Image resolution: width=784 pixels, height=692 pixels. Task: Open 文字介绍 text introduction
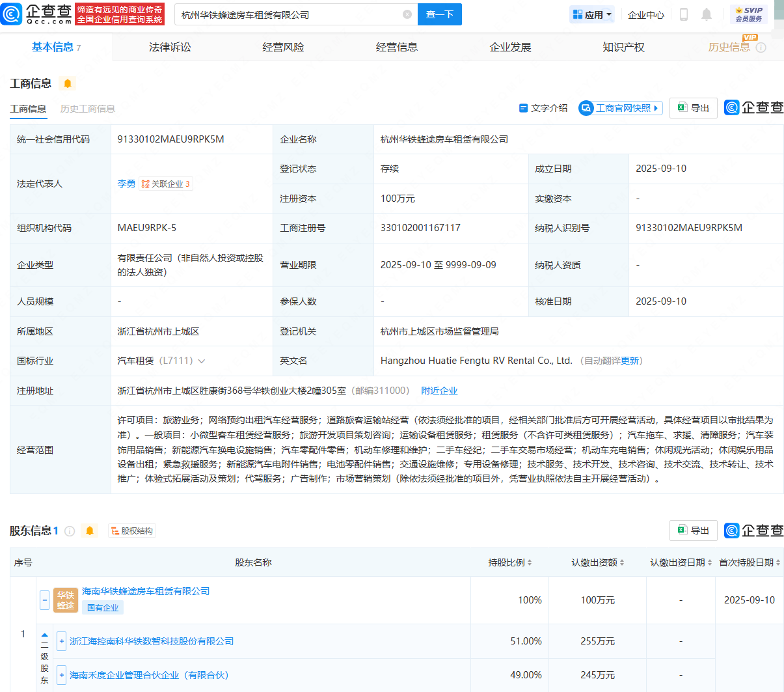click(543, 108)
